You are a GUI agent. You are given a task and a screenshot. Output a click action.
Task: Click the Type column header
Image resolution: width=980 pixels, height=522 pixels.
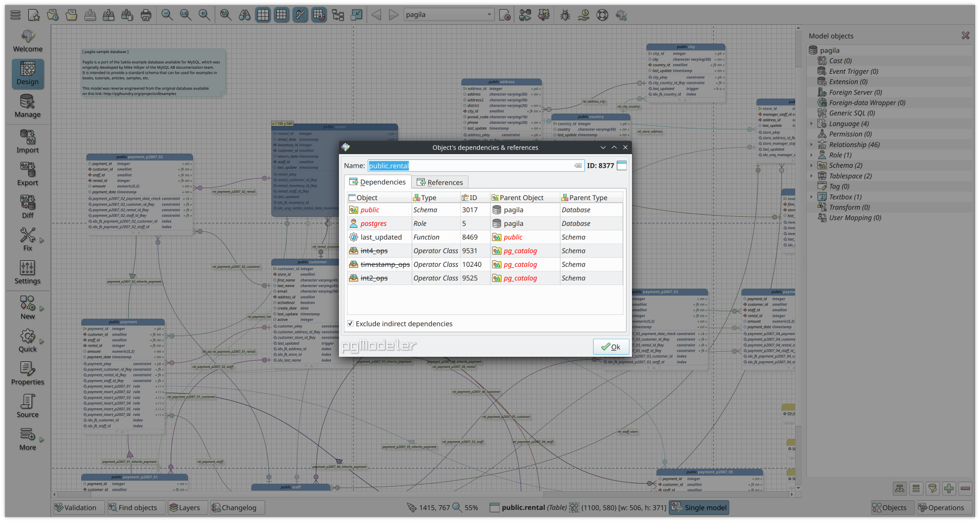(x=436, y=198)
